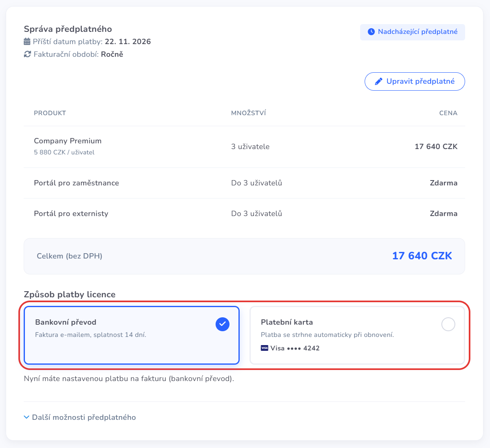Click the PRODUKT column header
This screenshot has width=490, height=448.
pyautogui.click(x=50, y=113)
